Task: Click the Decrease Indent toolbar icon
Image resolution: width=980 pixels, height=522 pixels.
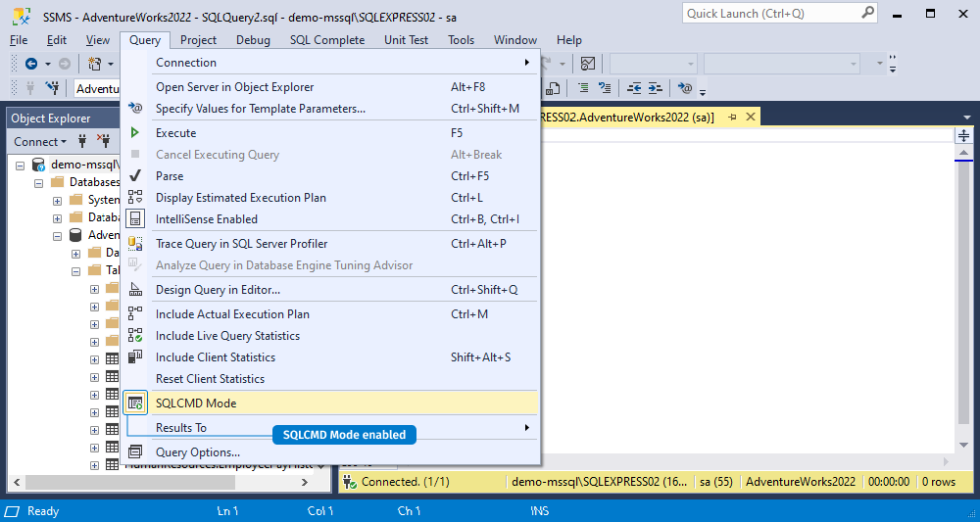Action: coord(634,88)
